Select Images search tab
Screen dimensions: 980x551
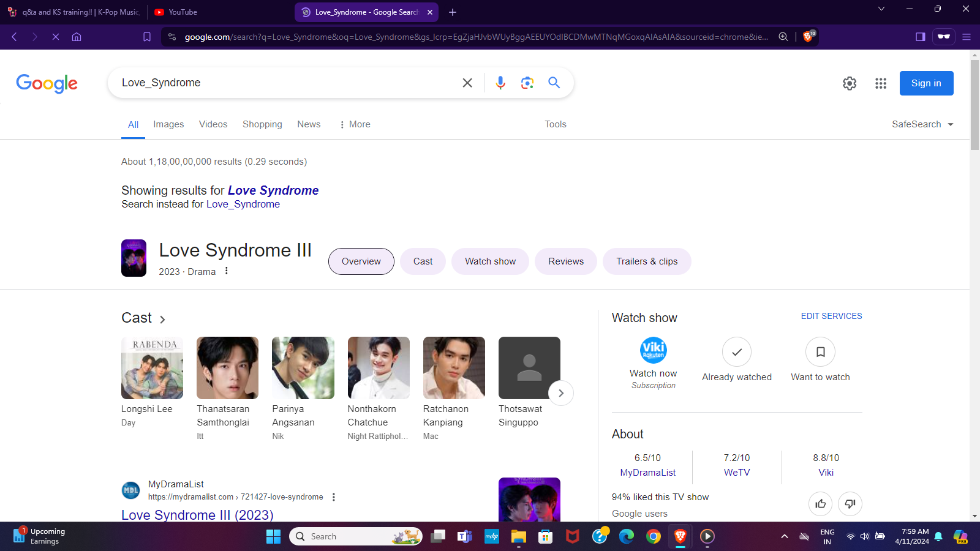[x=168, y=124]
